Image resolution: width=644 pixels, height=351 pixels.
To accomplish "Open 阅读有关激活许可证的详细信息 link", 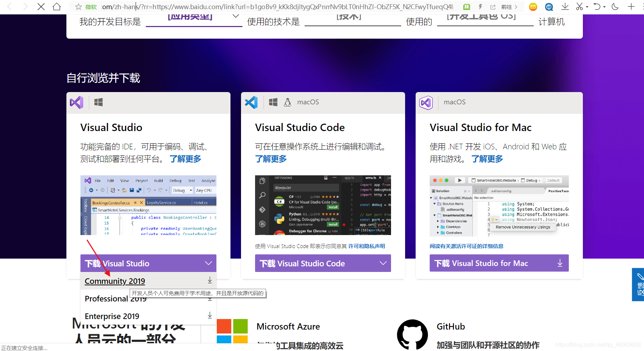I will [x=467, y=246].
